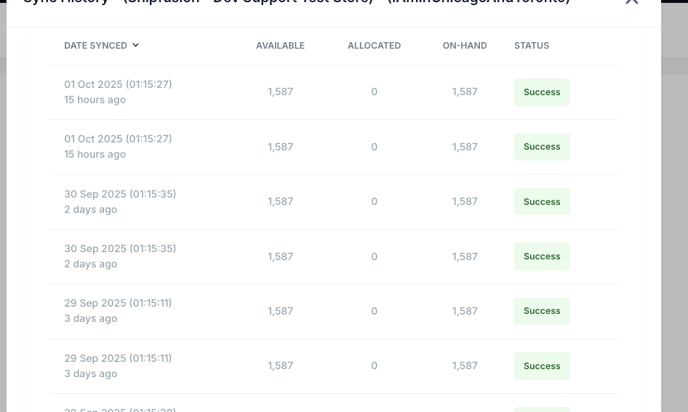Image resolution: width=688 pixels, height=412 pixels.
Task: Toggle the Date Synced sort arrow
Action: (136, 45)
